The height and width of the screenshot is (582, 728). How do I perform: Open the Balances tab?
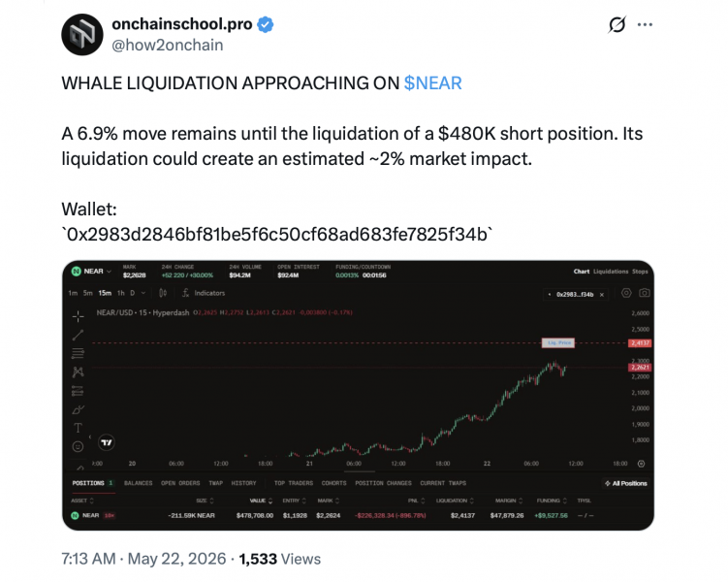pos(138,483)
